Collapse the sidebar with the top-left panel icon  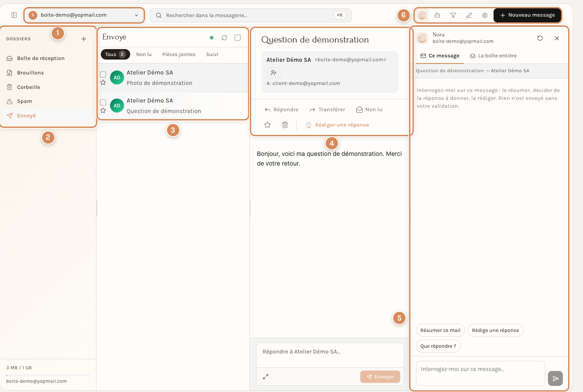(x=14, y=15)
